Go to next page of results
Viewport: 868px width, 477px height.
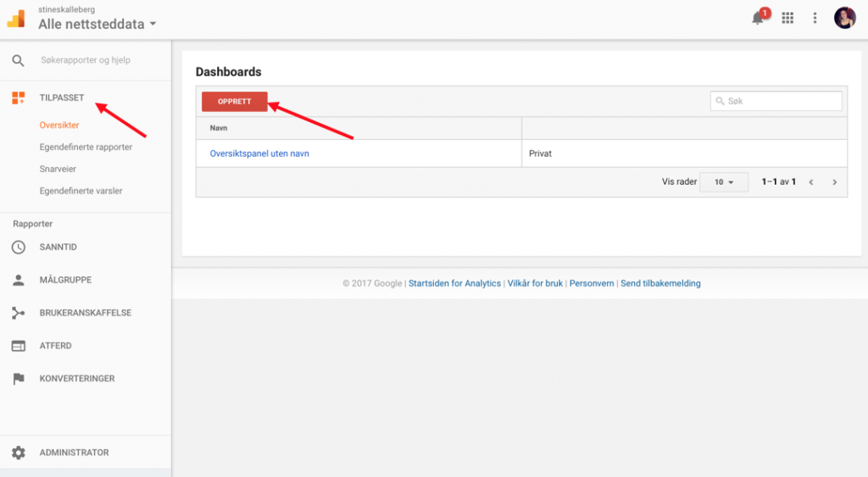coord(835,182)
